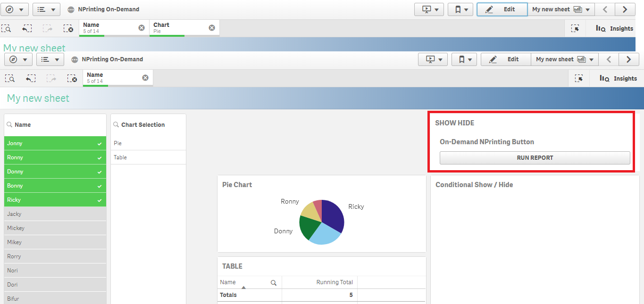Open smart search in upper selection bar
644x304 pixels.
click(x=6, y=29)
